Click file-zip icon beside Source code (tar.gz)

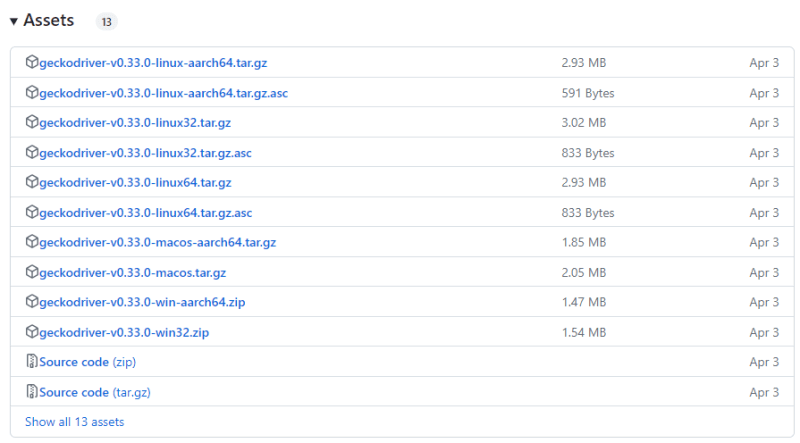pos(32,392)
